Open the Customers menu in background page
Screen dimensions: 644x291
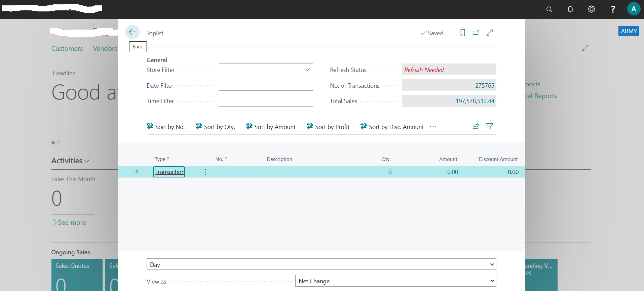click(x=67, y=48)
